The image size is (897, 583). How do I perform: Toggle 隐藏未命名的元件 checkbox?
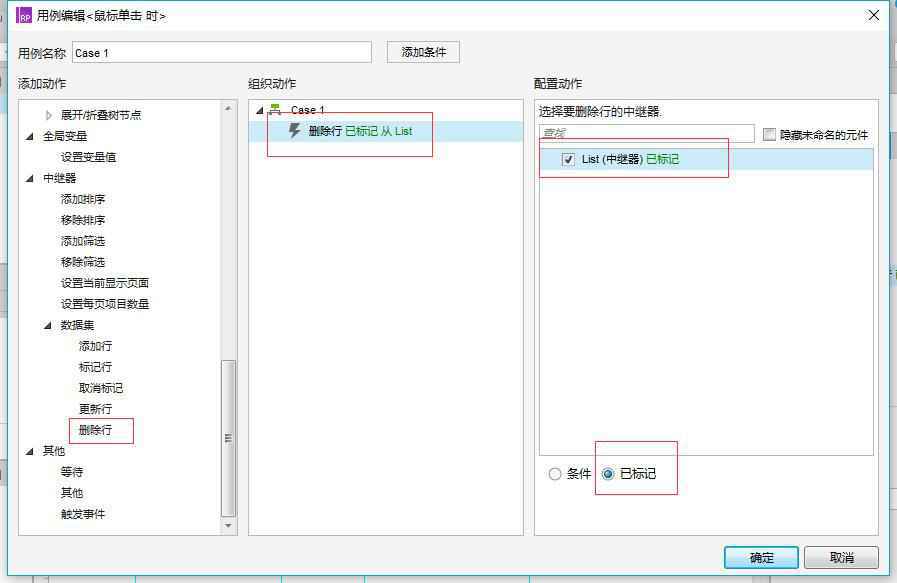769,134
